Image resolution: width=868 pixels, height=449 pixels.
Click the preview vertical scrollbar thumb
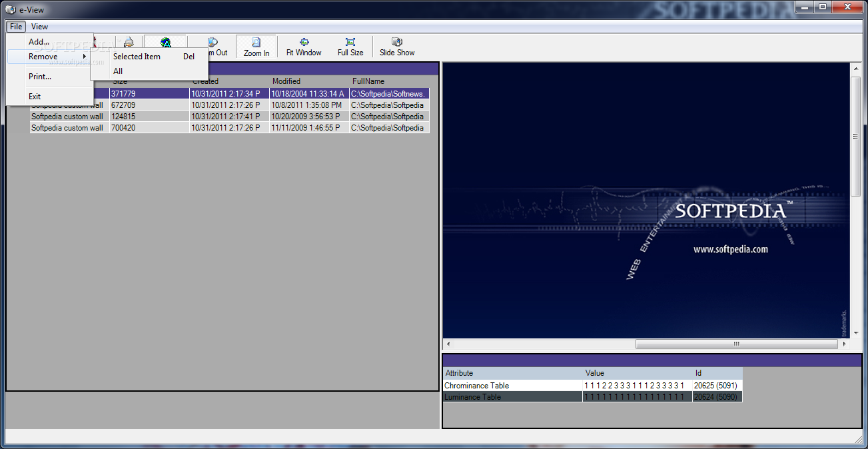click(856, 135)
